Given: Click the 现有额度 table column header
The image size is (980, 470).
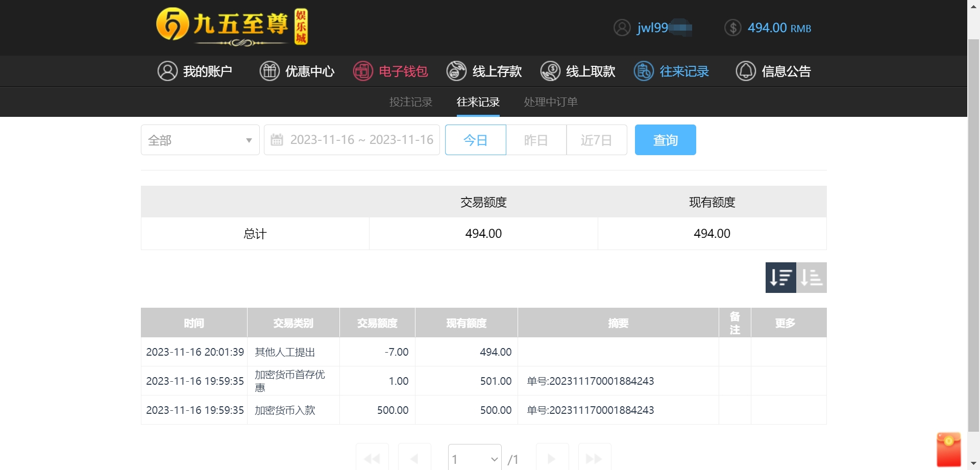Looking at the screenshot, I should click(x=467, y=323).
